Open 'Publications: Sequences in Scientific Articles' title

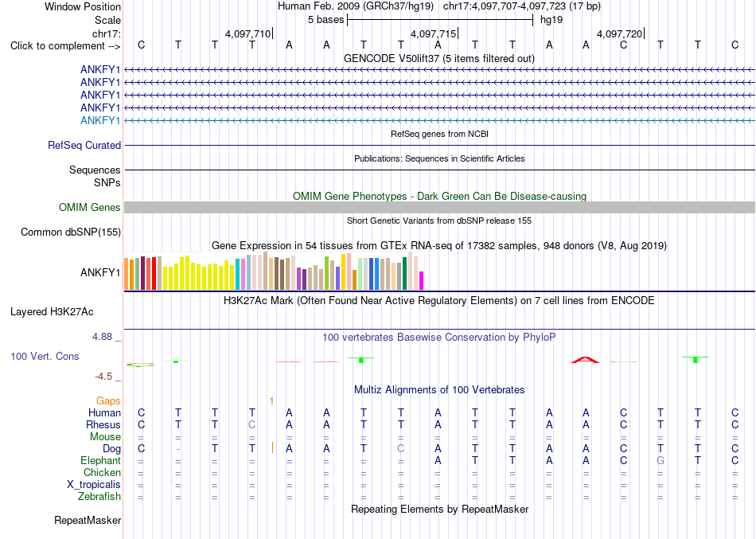click(439, 158)
